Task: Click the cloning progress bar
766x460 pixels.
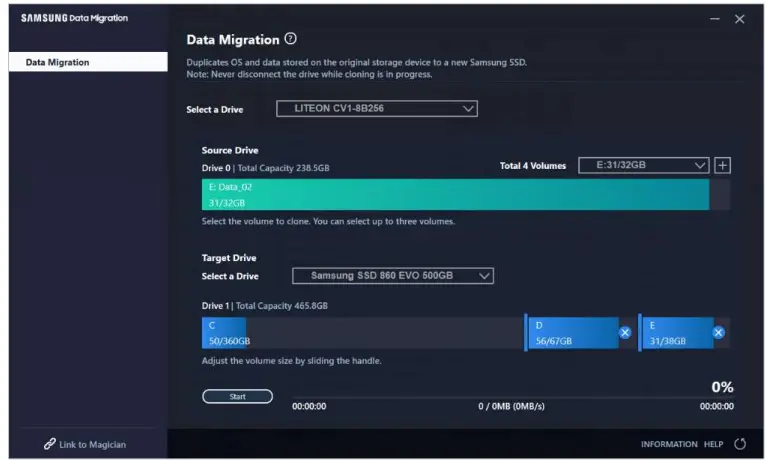Action: (x=512, y=398)
